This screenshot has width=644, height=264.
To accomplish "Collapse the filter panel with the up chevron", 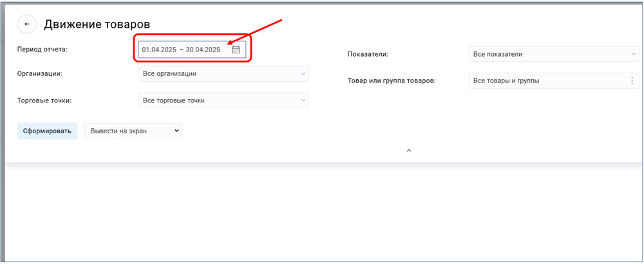I will pos(408,151).
